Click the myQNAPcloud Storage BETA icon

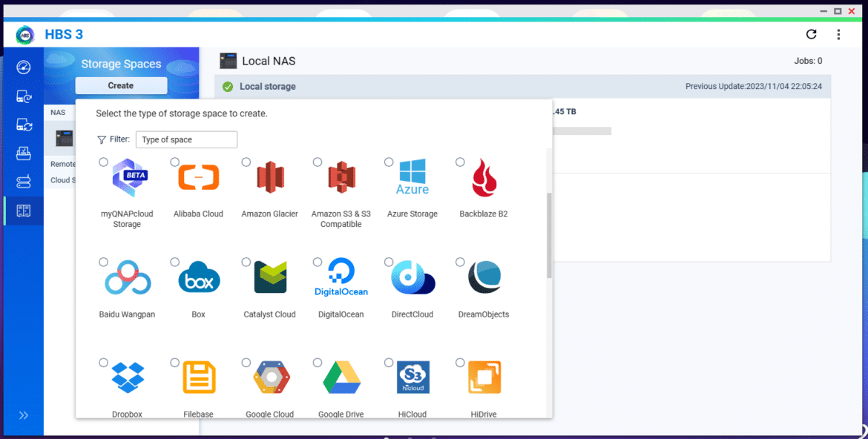point(129,178)
